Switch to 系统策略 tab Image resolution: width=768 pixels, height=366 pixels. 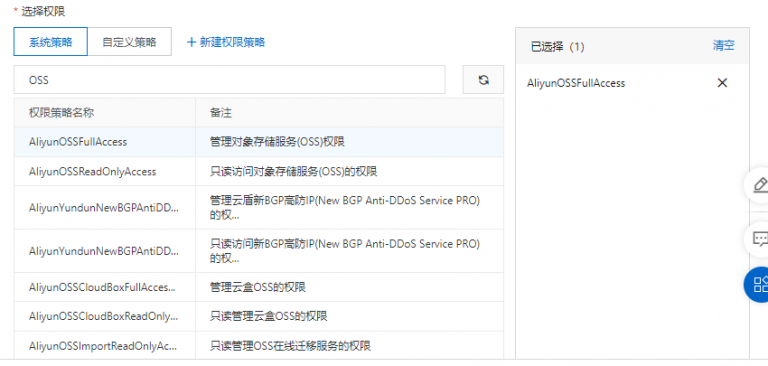(x=50, y=42)
